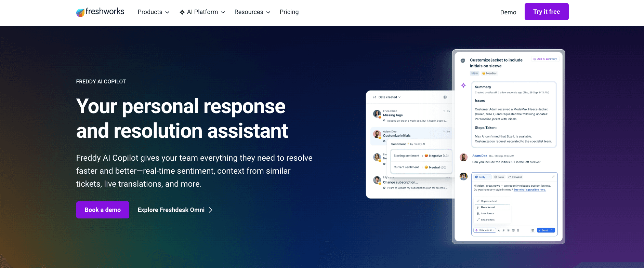The image size is (644, 268).
Task: Click the Book a demo button
Action: pos(103,210)
